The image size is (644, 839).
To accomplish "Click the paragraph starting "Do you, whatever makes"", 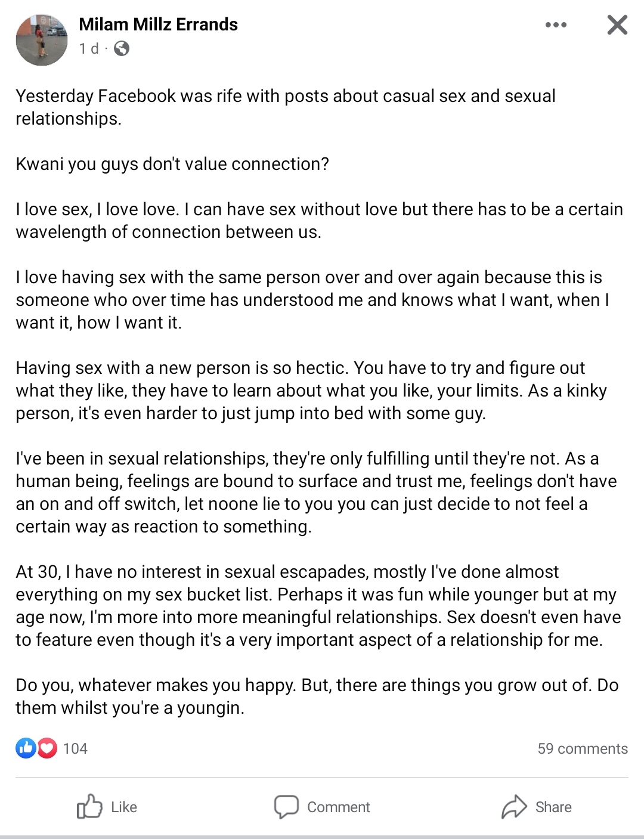I will tap(316, 696).
